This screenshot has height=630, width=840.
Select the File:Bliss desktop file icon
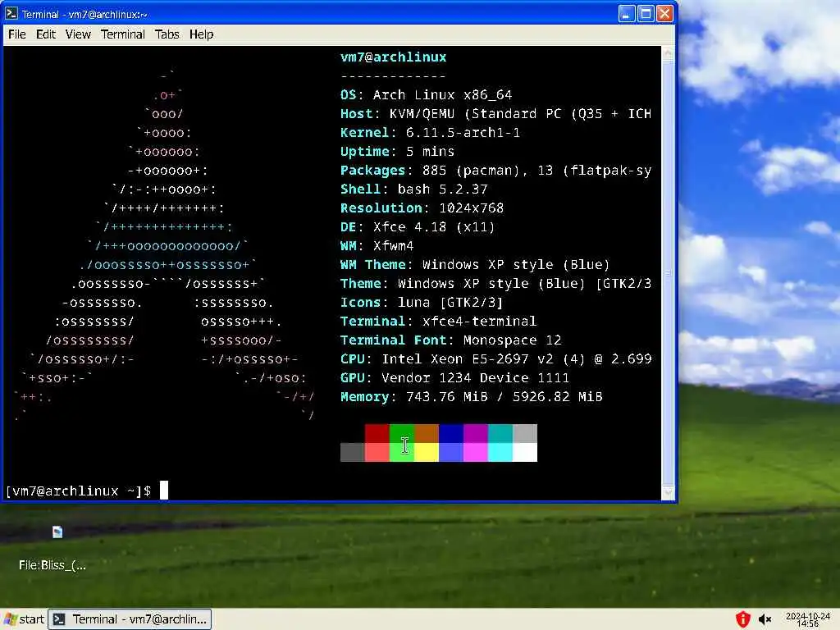[x=57, y=532]
